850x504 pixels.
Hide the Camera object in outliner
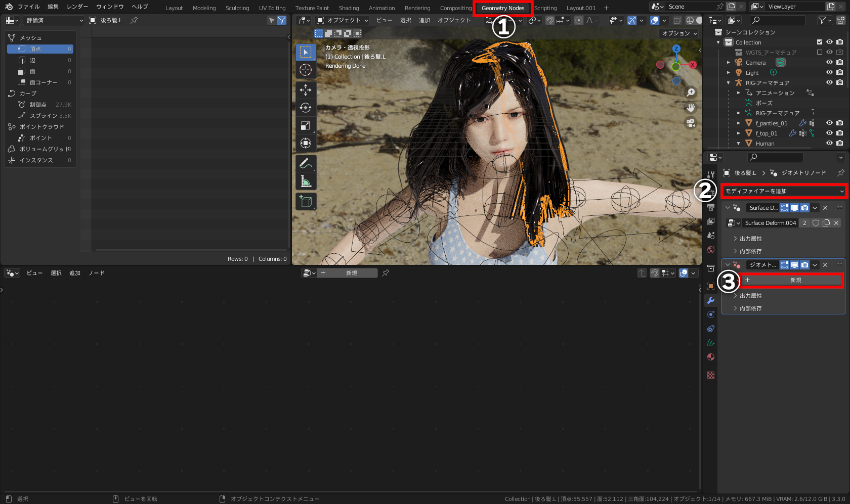tap(829, 62)
